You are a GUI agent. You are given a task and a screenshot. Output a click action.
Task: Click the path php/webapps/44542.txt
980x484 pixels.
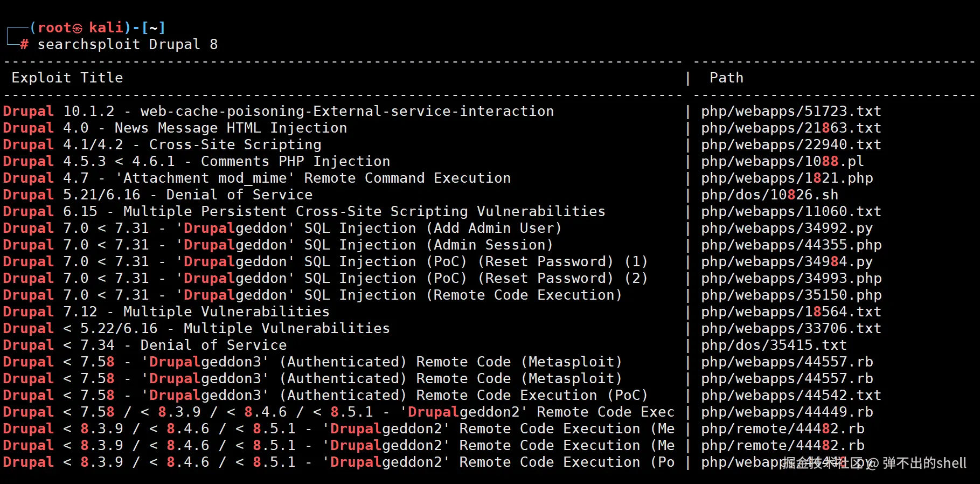pos(791,396)
